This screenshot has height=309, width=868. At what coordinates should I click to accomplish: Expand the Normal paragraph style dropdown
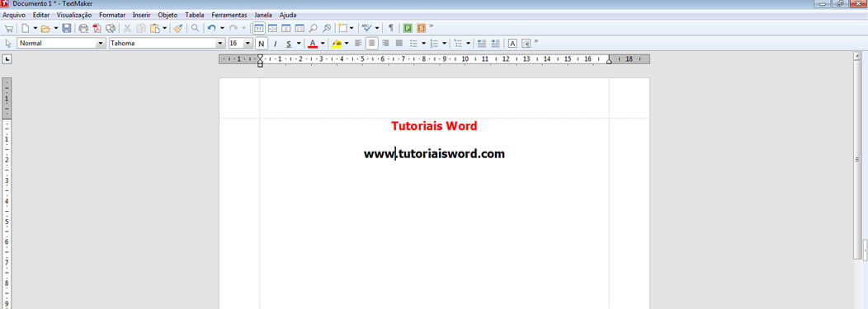(x=101, y=43)
